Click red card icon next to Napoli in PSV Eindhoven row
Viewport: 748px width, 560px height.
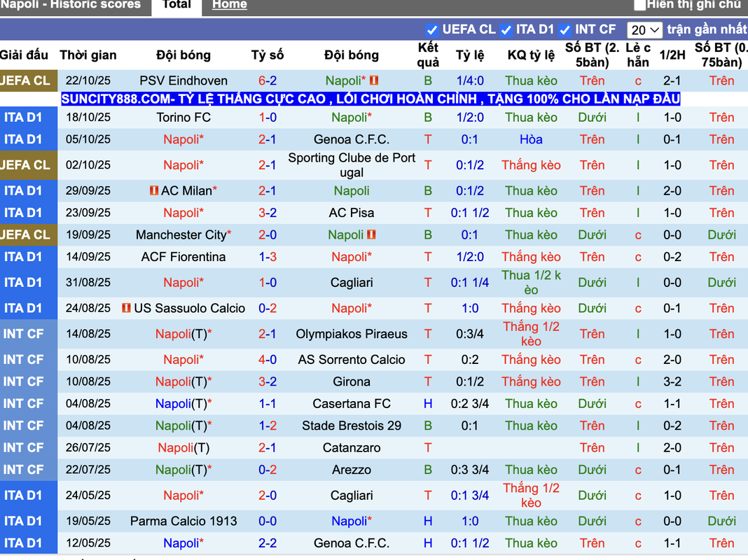374,80
